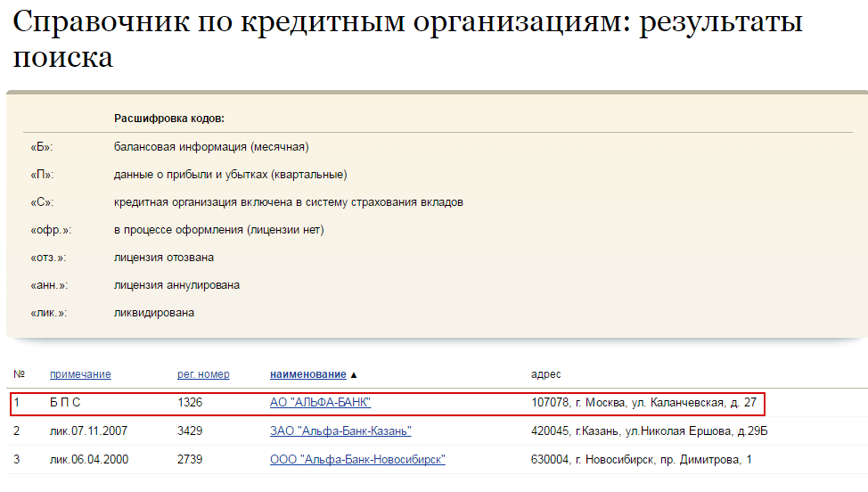Click the note "лик.07.11.2007"
The height and width of the screenshot is (492, 868).
[88, 431]
